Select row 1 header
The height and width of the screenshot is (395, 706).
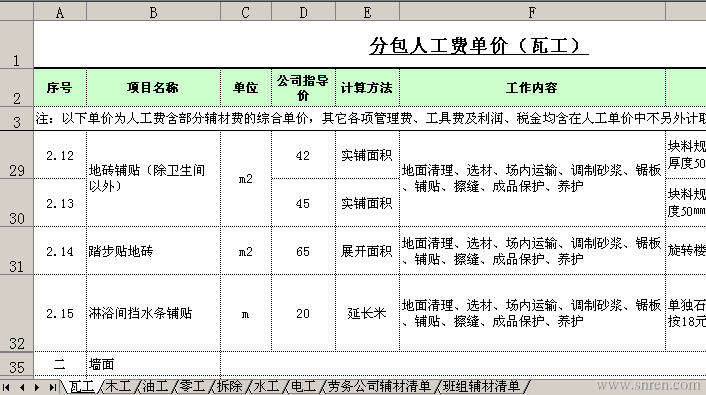(x=17, y=45)
